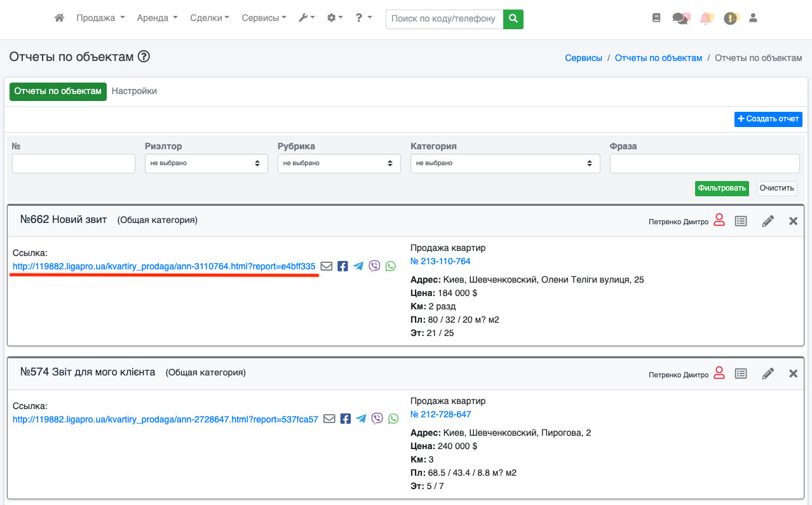This screenshot has height=505, width=812.
Task: Open the Продажа menu
Action: point(100,18)
